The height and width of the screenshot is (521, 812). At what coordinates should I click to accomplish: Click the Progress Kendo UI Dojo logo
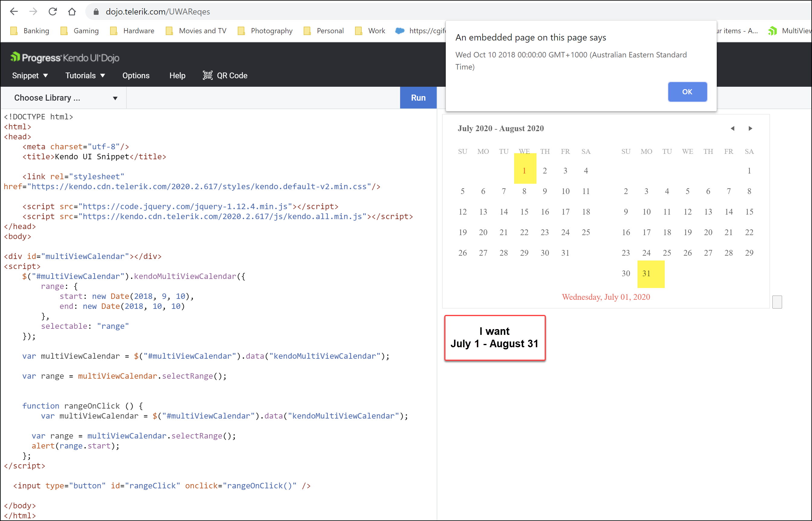click(65, 57)
